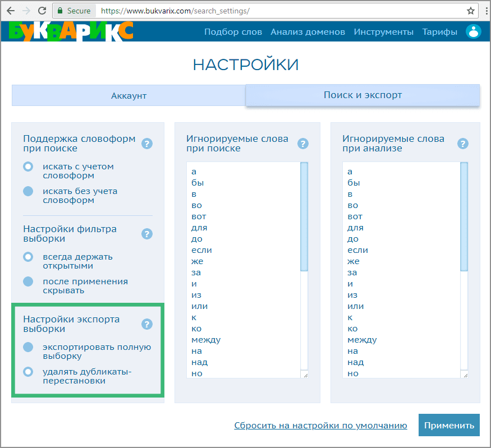Switch to the Аккаунт tab
Viewport: 491px width, 448px height.
pyautogui.click(x=129, y=95)
